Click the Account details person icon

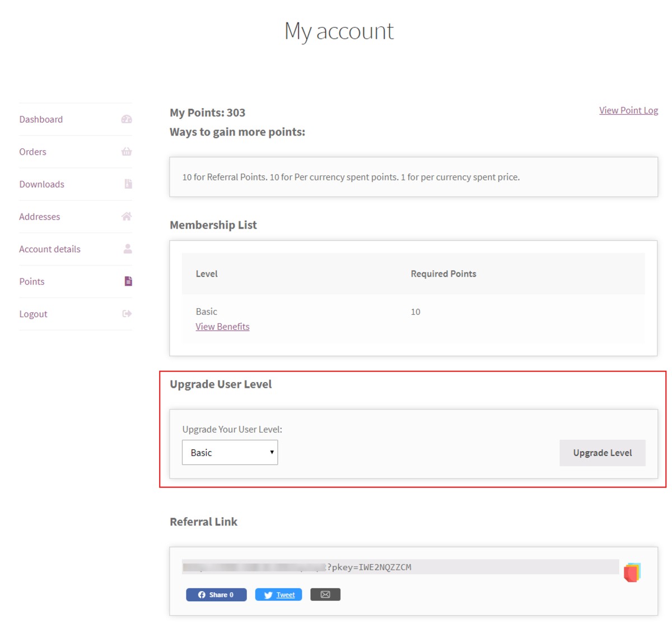(128, 249)
